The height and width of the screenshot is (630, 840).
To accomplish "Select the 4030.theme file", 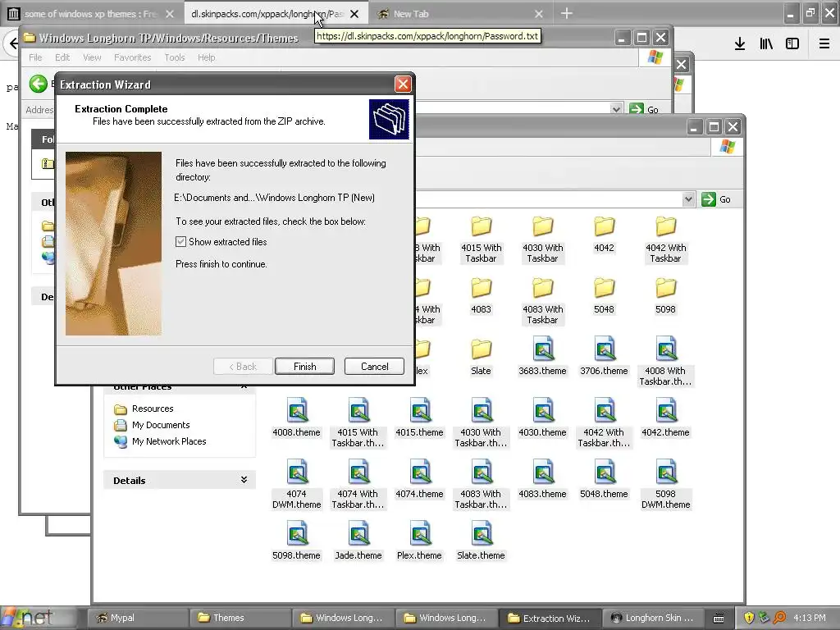I will tap(543, 418).
